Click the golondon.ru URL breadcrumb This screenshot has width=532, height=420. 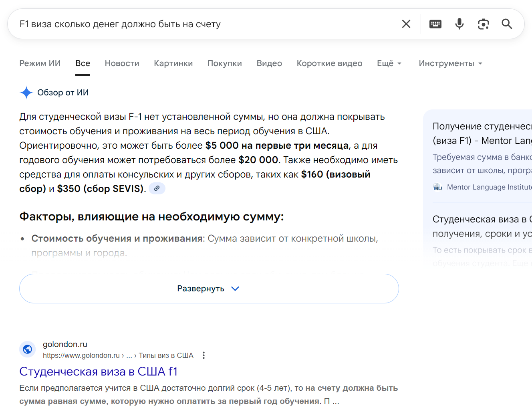(118, 355)
